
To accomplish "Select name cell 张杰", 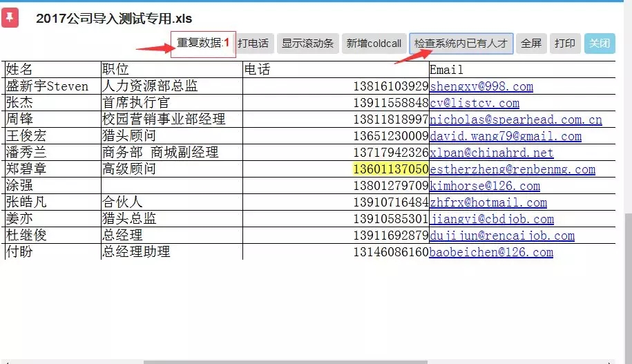I will 52,103.
